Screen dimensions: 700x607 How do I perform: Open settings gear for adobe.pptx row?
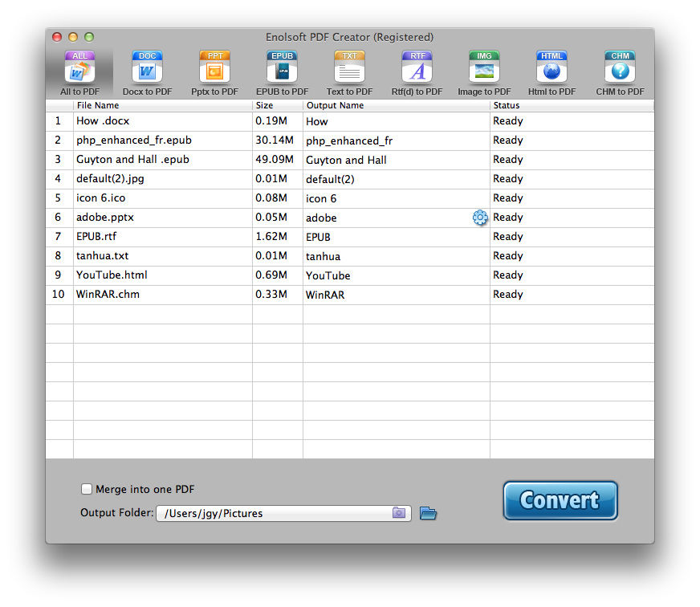point(480,218)
